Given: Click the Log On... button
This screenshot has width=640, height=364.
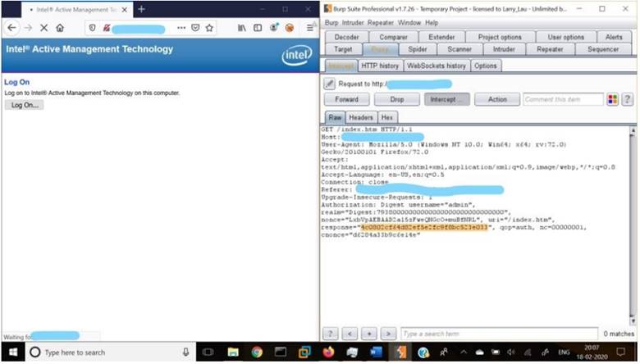Looking at the screenshot, I should click(x=25, y=105).
